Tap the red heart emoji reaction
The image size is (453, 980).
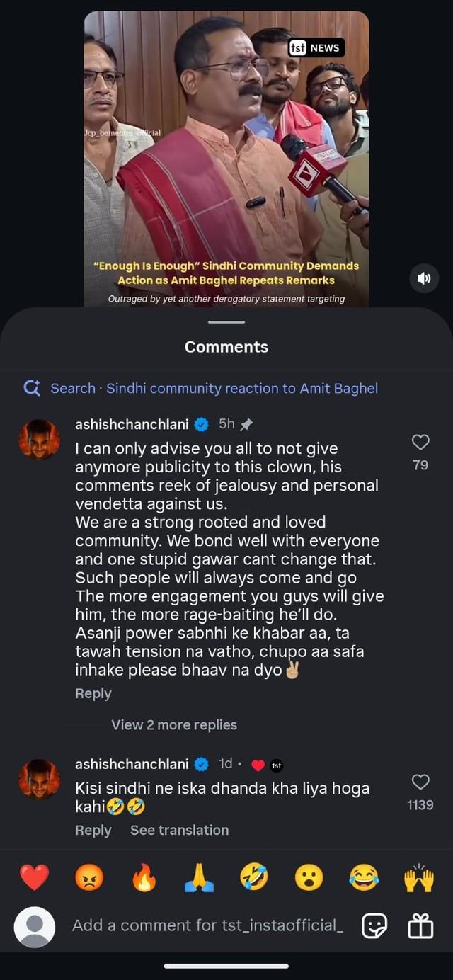tap(34, 878)
